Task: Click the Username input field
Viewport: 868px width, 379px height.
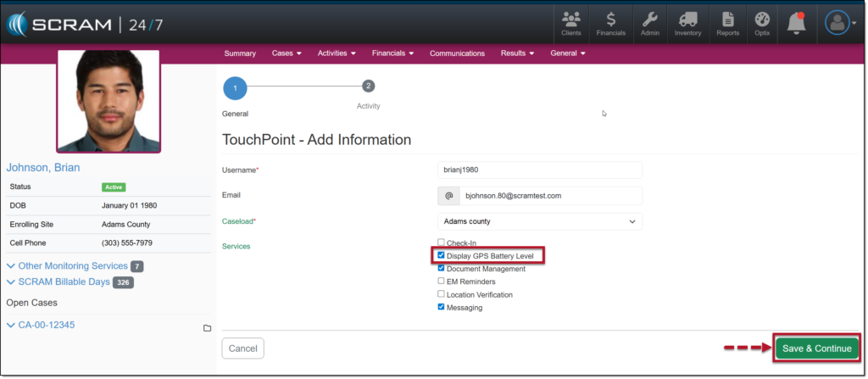Action: 539,170
